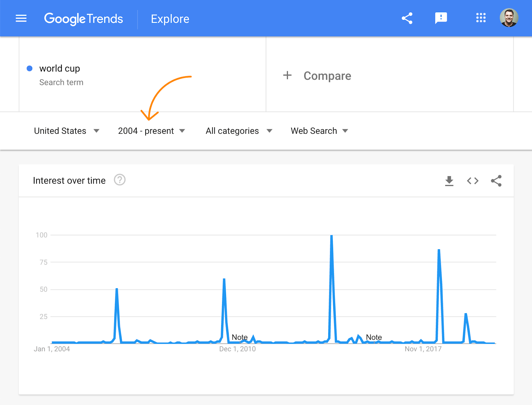Click the plus icon beside Compare

pyautogui.click(x=287, y=75)
